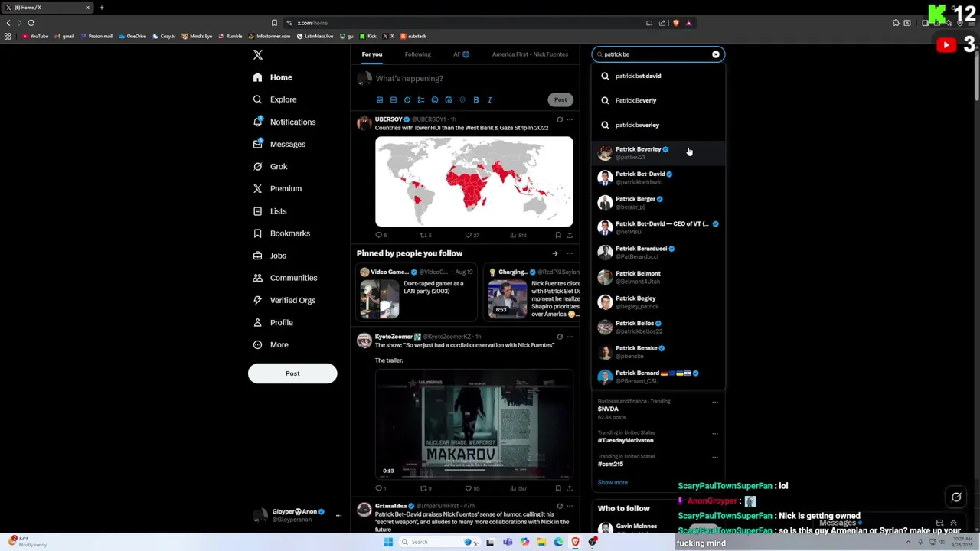Open Patrick Berger profile result
The height and width of the screenshot is (551, 980).
(x=658, y=202)
